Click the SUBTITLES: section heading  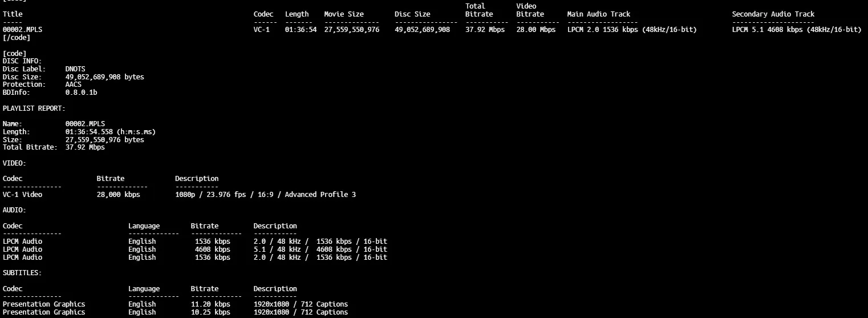point(22,273)
